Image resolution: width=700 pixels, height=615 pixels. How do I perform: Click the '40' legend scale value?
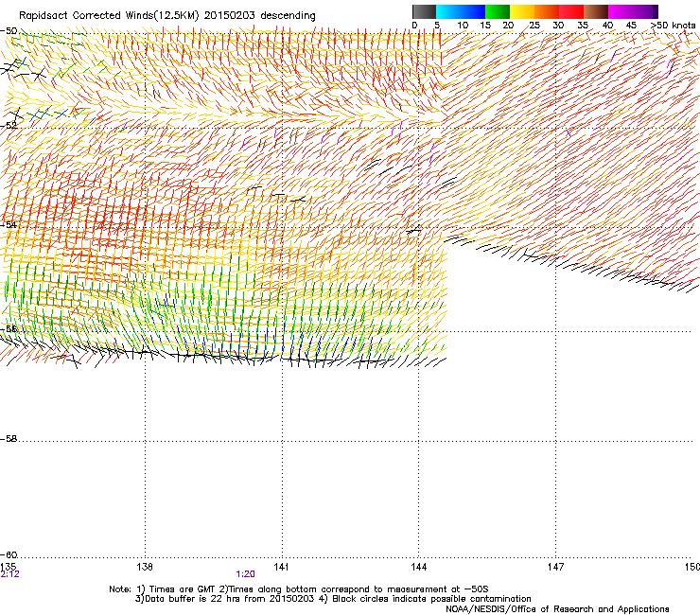tap(607, 26)
